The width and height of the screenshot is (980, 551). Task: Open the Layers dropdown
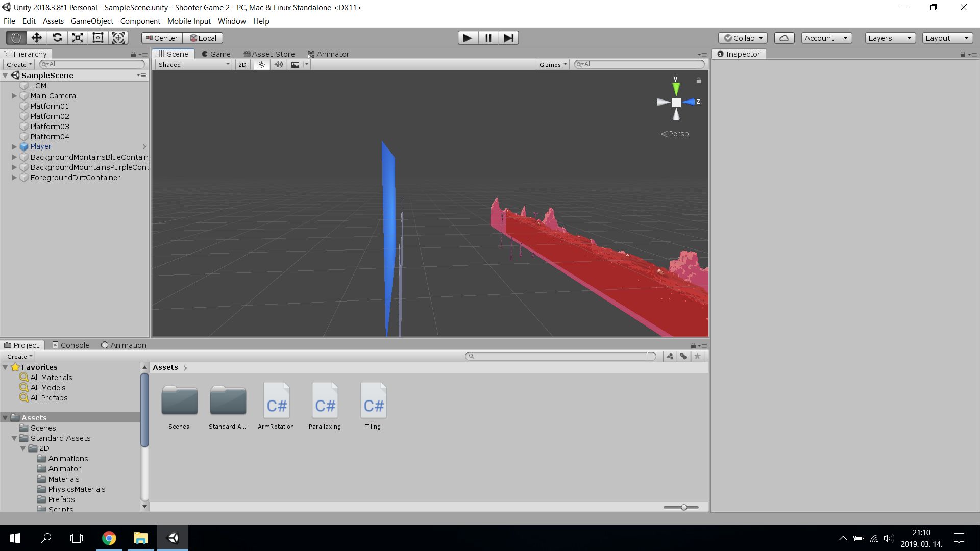coord(890,38)
